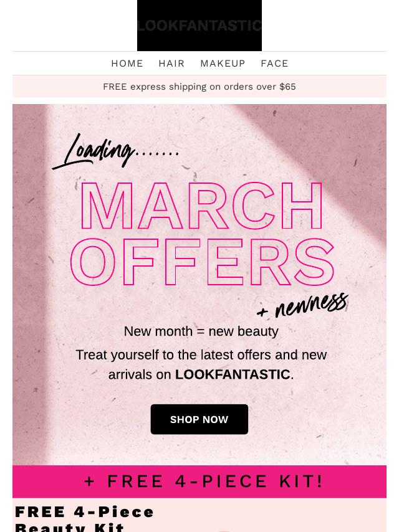Click the MARCH outlined headline word
The height and width of the screenshot is (532, 399).
(x=201, y=207)
